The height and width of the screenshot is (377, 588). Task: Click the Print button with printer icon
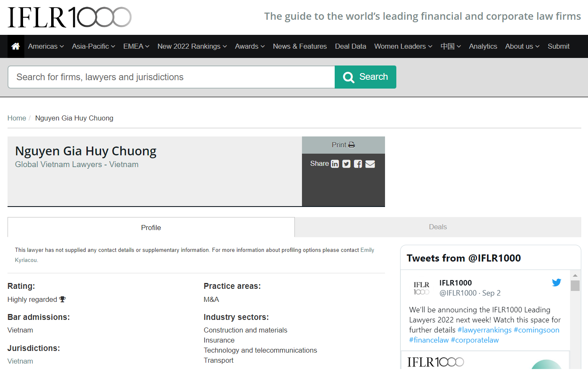click(x=343, y=145)
